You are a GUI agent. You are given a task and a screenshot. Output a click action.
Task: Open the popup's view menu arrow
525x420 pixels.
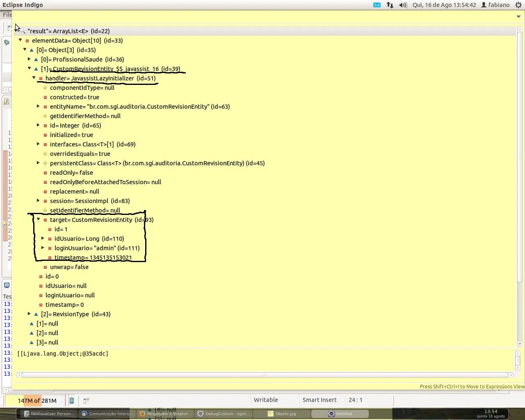518,17
